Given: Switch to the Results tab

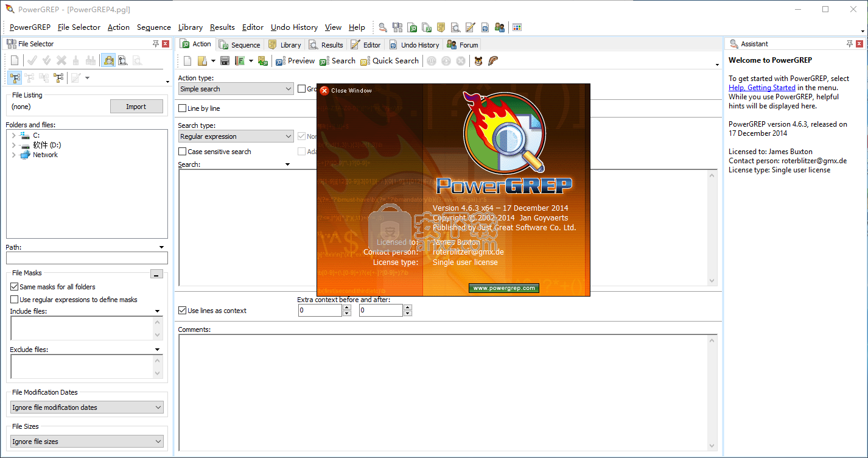Looking at the screenshot, I should 326,44.
